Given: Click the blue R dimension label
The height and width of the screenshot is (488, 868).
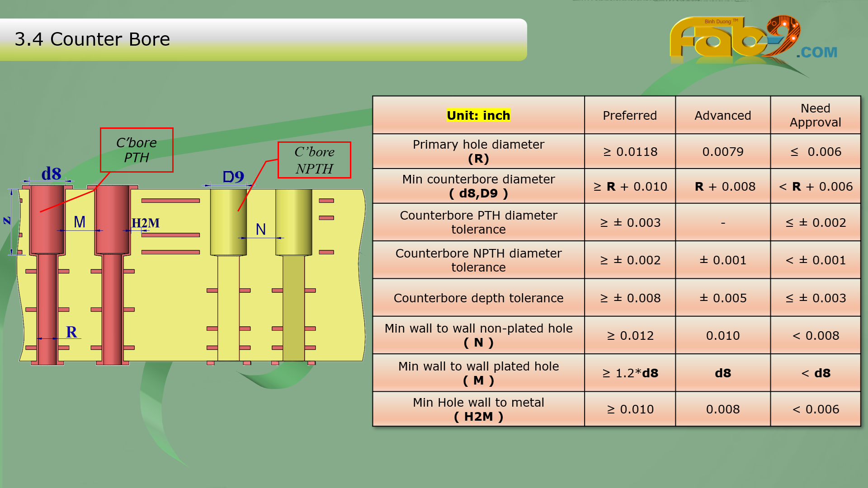Looking at the screenshot, I should click(x=71, y=332).
